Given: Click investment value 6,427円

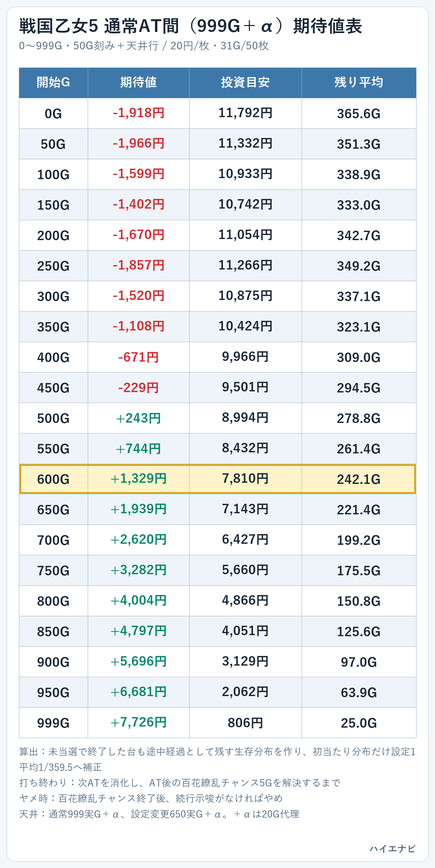Looking at the screenshot, I should pos(245,540).
